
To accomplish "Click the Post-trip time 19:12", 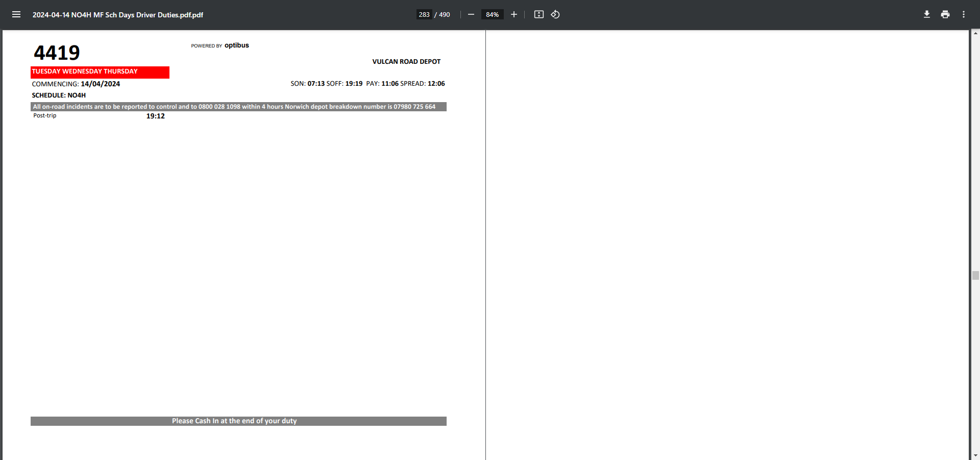I will coord(156,116).
